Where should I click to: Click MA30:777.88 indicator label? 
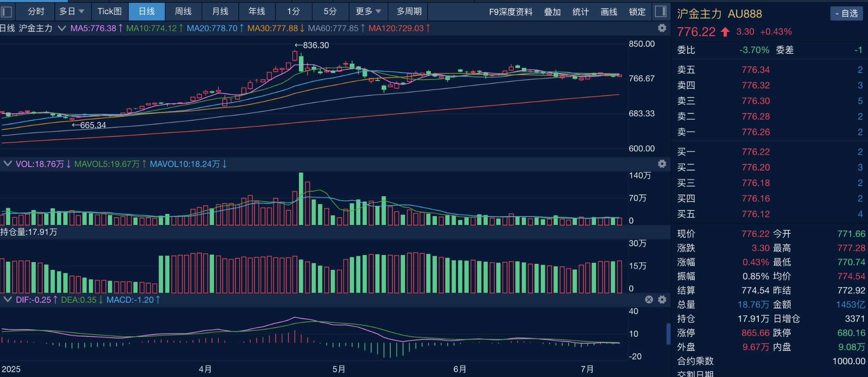click(x=275, y=28)
